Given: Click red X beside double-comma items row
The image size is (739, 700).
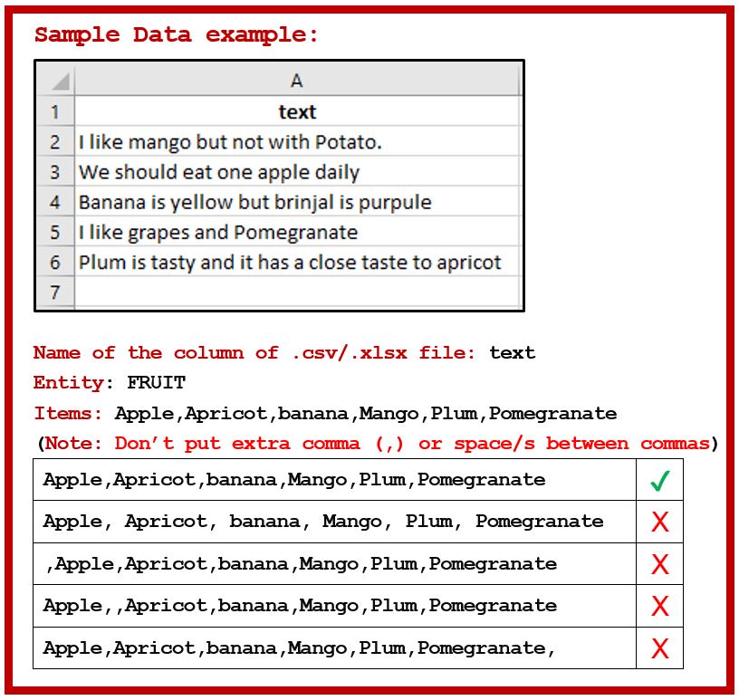Looking at the screenshot, I should (659, 606).
